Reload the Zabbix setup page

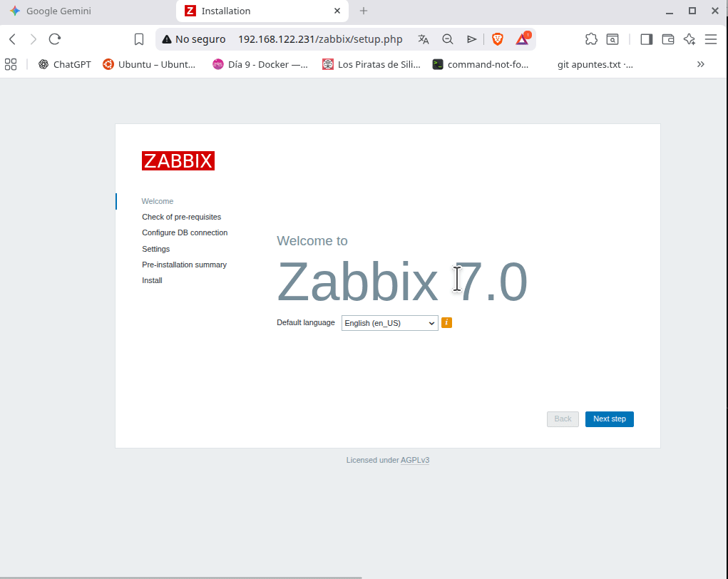(55, 39)
